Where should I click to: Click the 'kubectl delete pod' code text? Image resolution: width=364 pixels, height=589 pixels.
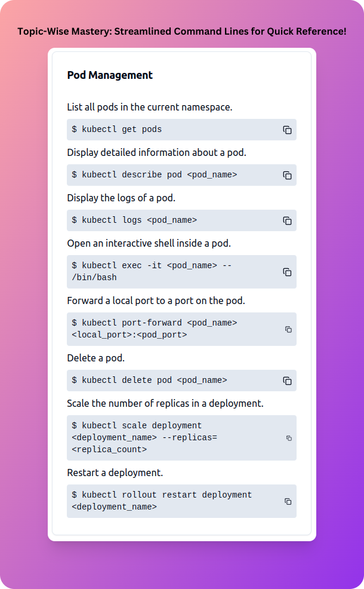(x=149, y=380)
